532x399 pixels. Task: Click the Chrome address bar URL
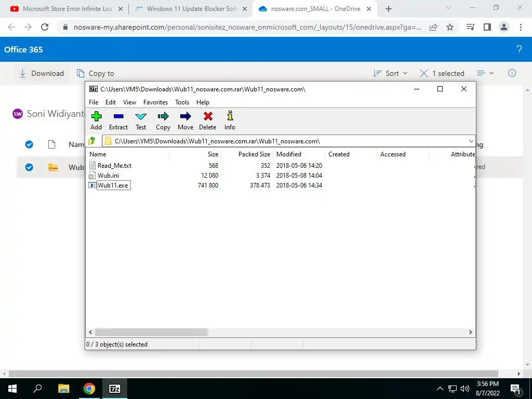(248, 27)
